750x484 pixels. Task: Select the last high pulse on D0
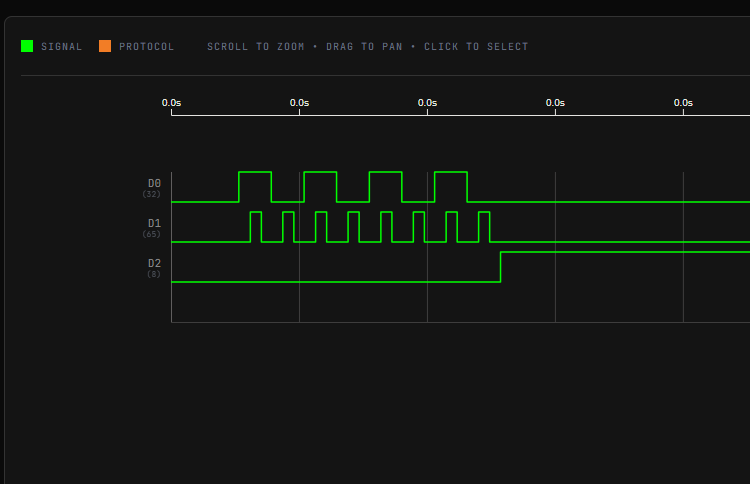coord(451,187)
